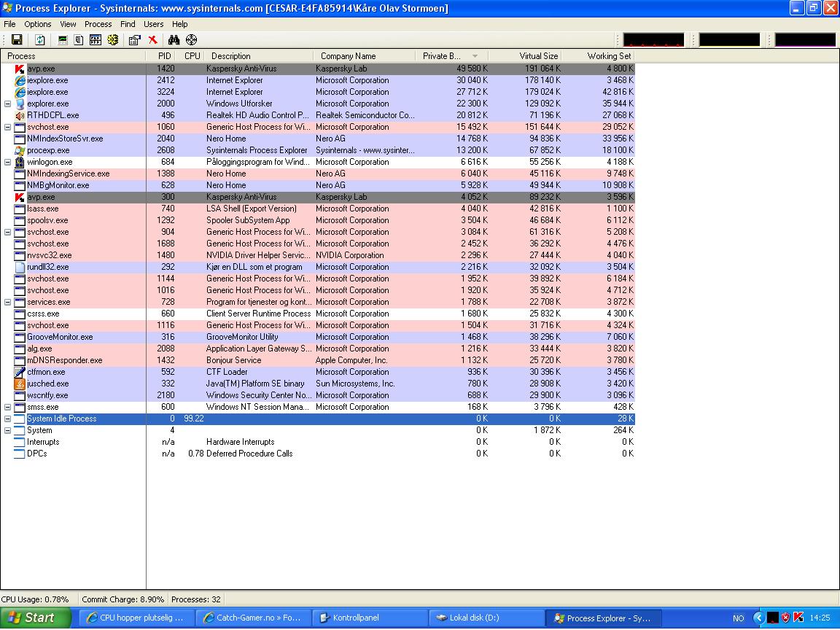Sort by the Company Name column header
Image resolution: width=840 pixels, height=630 pixels.
[365, 55]
